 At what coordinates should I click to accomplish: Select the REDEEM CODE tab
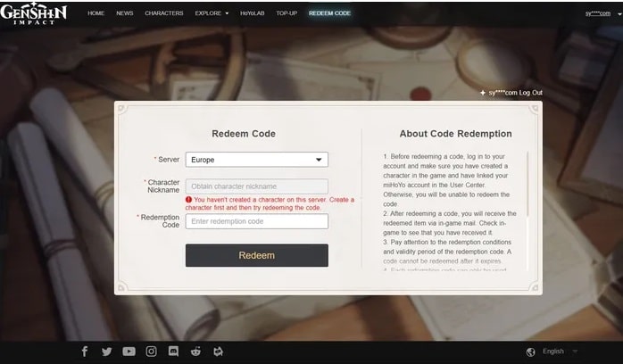click(329, 13)
